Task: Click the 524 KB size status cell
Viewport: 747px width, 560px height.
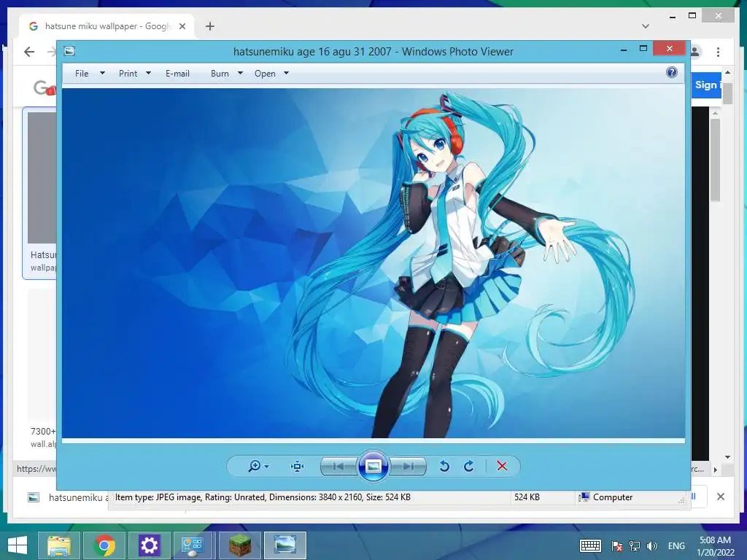Action: 527,497
